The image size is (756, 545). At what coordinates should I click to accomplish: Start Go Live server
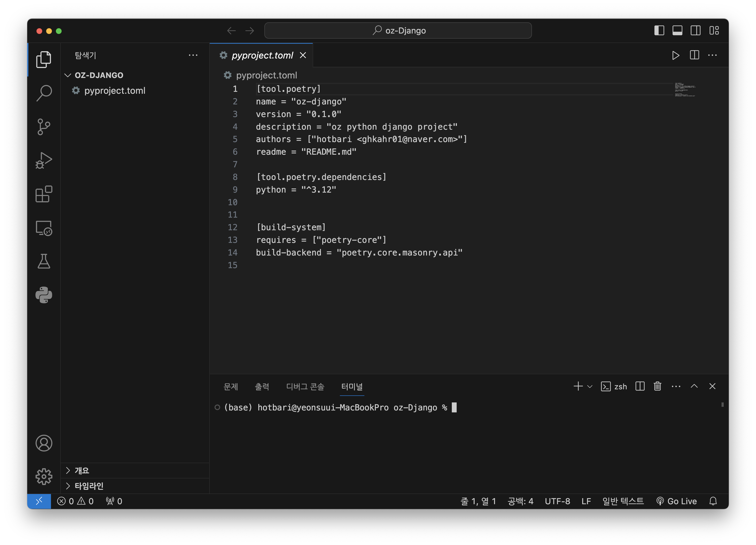click(676, 501)
